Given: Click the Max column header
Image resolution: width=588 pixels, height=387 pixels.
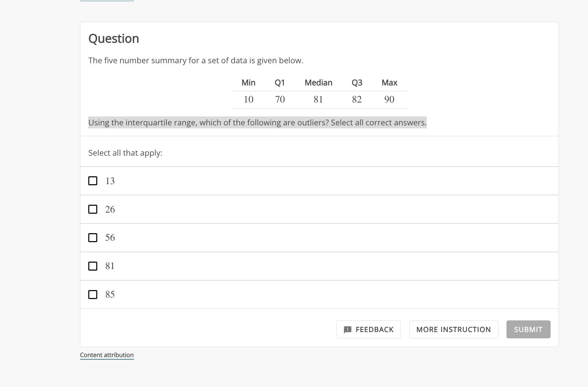Looking at the screenshot, I should coord(389,83).
